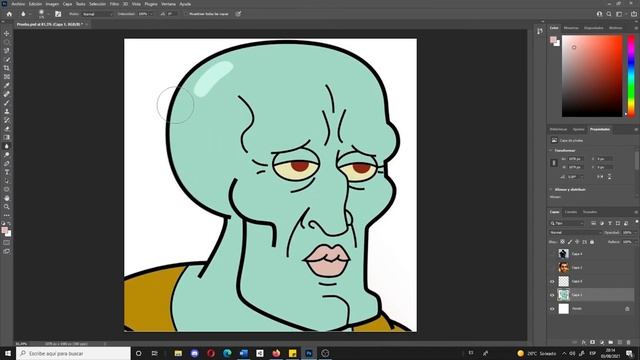Click the Capa 2 face thumbnail
Image resolution: width=640 pixels, height=360 pixels.
click(x=563, y=267)
